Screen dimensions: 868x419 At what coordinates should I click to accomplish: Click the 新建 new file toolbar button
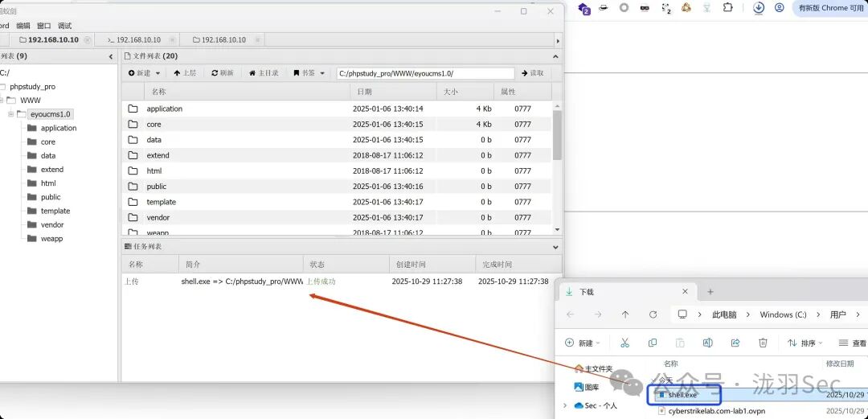click(x=145, y=73)
